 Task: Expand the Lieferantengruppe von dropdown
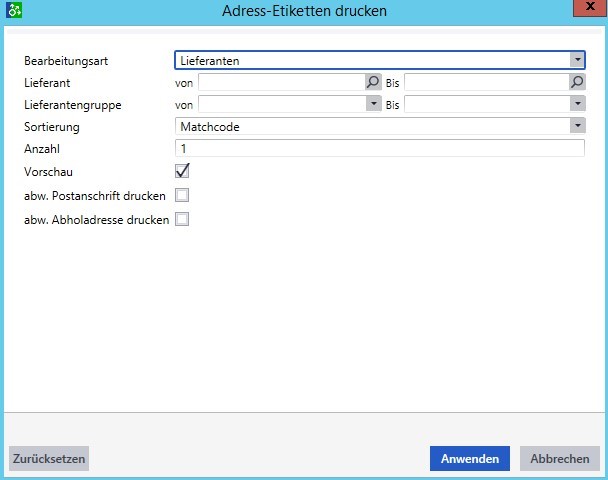[x=373, y=104]
